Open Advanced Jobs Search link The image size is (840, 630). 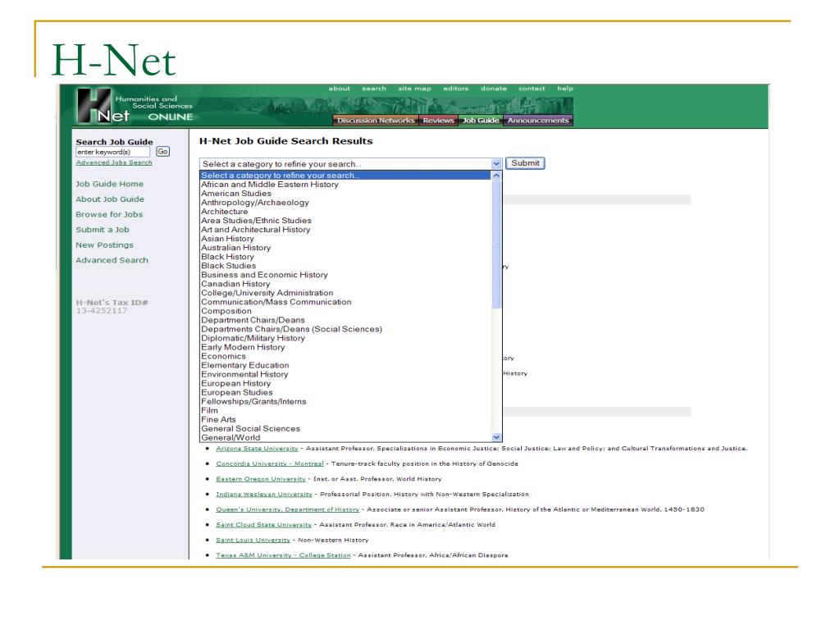(x=113, y=162)
